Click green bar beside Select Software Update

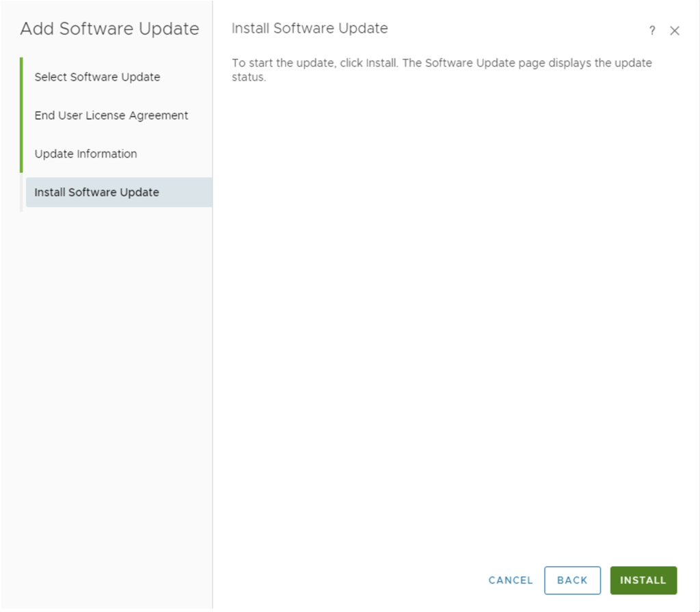[21, 76]
